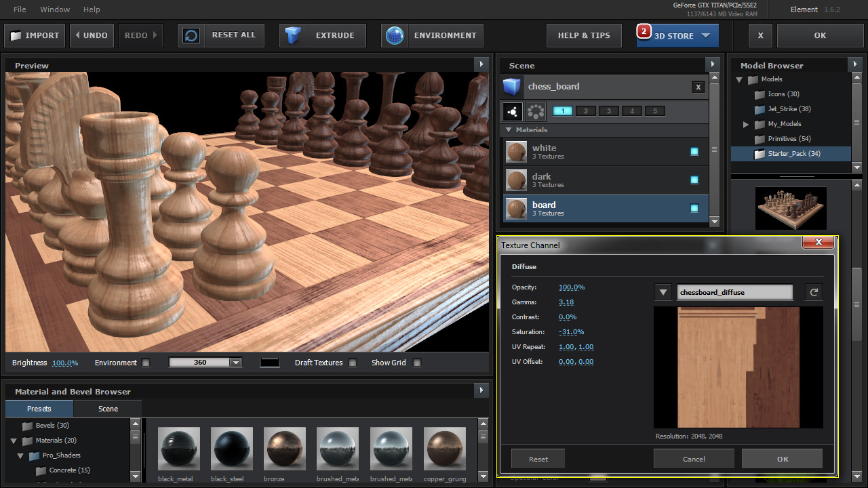
Task: Open the Window menu
Action: [55, 9]
